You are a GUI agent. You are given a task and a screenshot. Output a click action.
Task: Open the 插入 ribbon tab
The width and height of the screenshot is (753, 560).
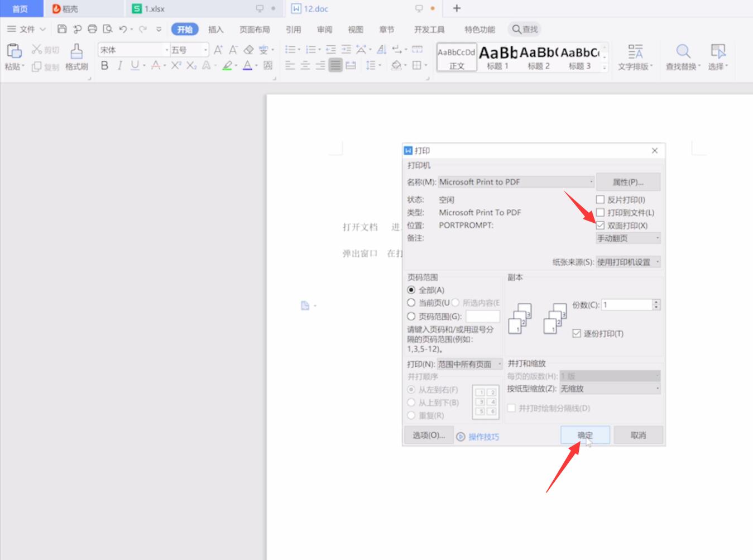tap(215, 30)
